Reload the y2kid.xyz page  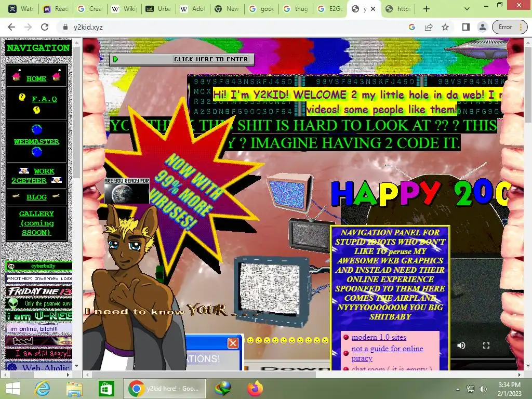45,27
